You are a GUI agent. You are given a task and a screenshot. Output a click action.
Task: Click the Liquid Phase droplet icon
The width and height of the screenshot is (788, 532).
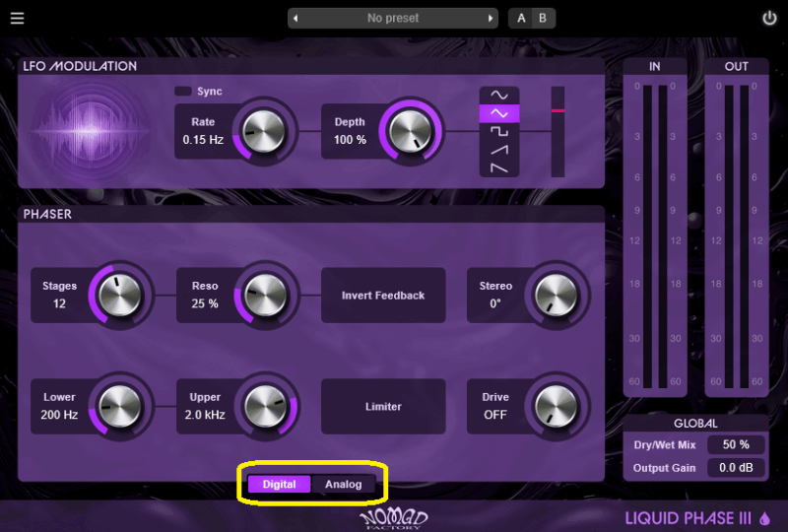(x=765, y=518)
